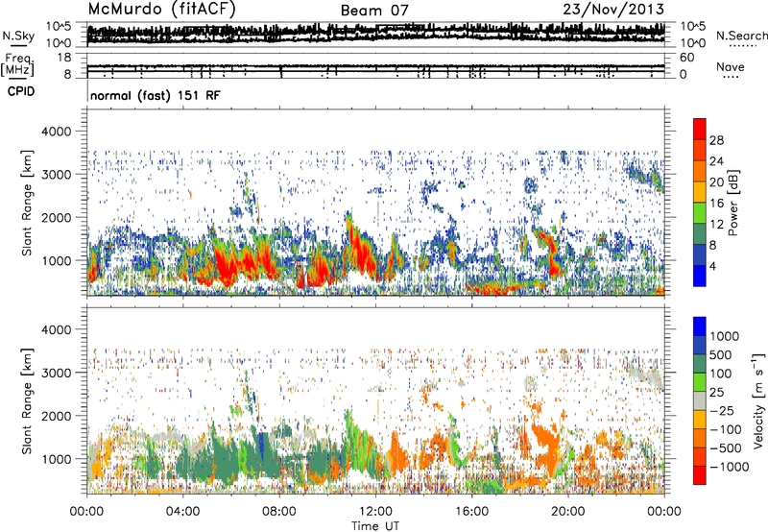The height and width of the screenshot is (532, 768).
Task: Select the "N.Search" legend label
Action: [741, 36]
